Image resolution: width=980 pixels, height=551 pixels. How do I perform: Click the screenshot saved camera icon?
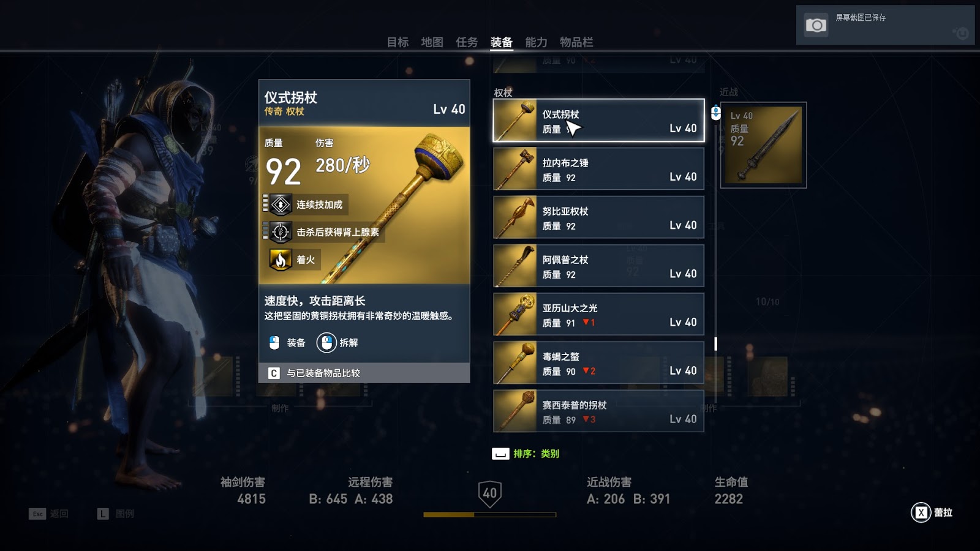tap(815, 25)
